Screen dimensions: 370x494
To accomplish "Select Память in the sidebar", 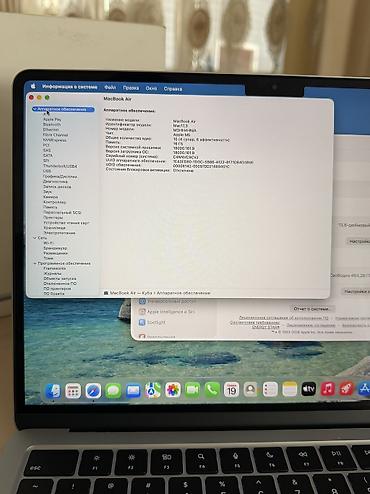I will pyautogui.click(x=50, y=207).
